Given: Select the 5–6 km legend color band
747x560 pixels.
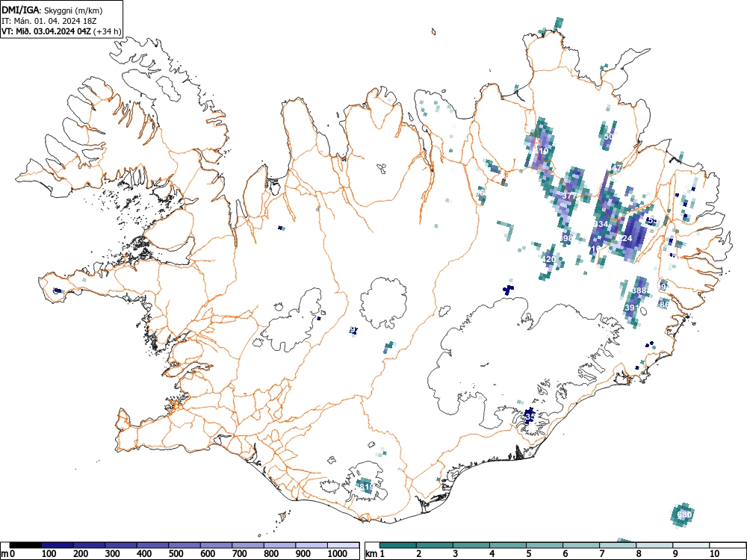Looking at the screenshot, I should coord(545,545).
